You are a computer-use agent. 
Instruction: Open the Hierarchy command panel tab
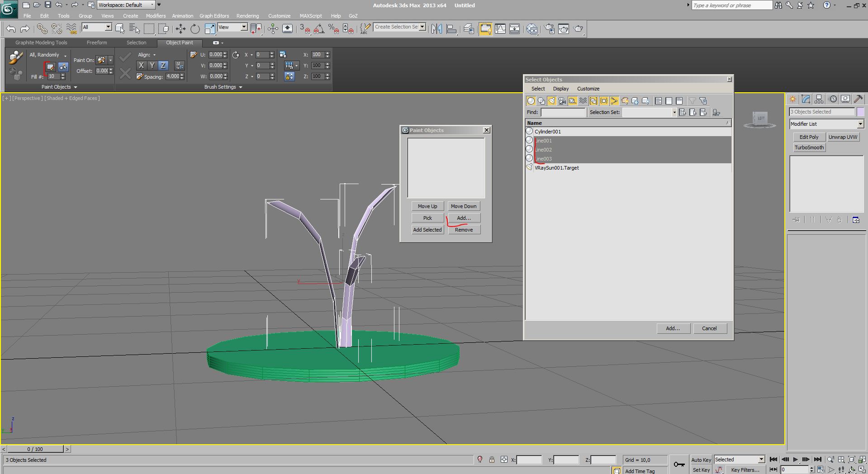coord(819,99)
